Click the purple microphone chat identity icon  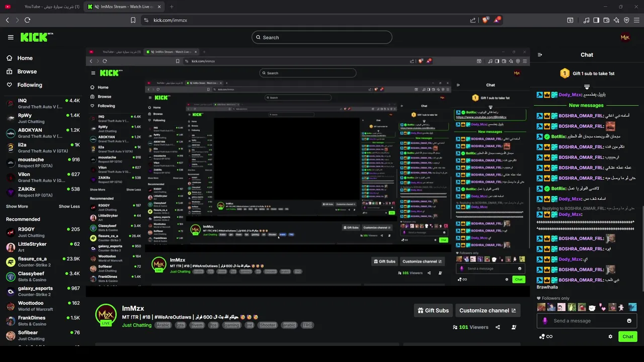[545, 321]
